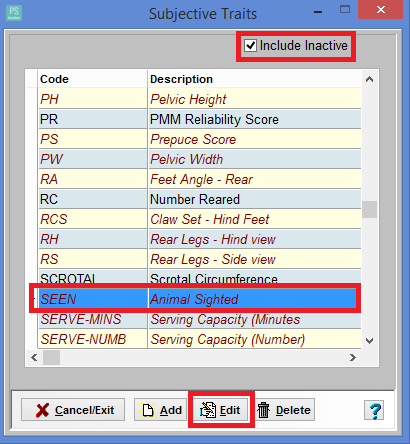Click the Delete trash can button
410x444 pixels.
click(x=284, y=410)
